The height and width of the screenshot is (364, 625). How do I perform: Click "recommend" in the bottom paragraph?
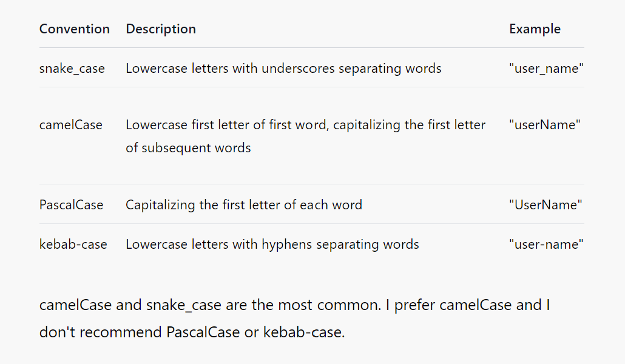120,332
